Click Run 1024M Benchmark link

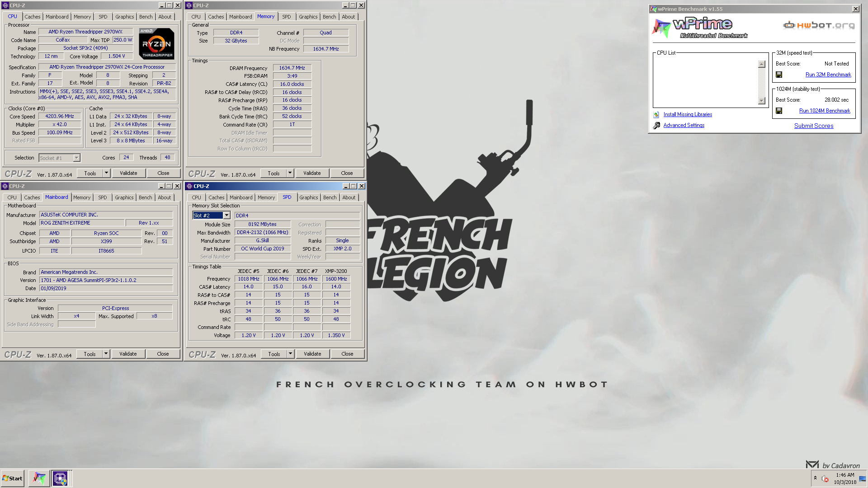[825, 111]
